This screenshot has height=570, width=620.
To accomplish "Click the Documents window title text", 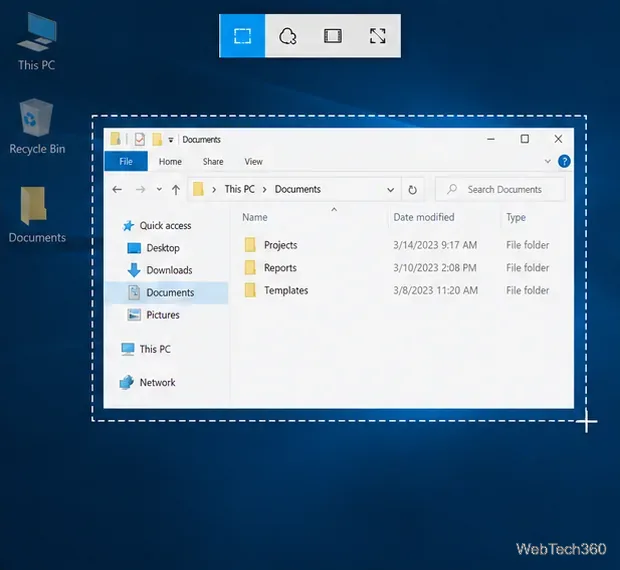I will [x=201, y=140].
